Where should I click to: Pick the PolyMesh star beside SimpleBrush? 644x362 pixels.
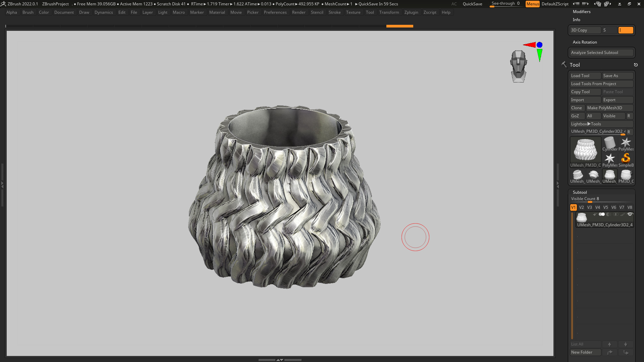(609, 160)
